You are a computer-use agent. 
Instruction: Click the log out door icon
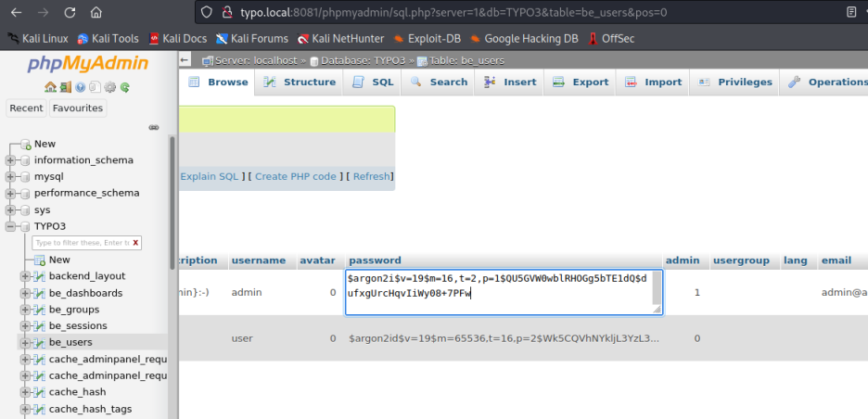pyautogui.click(x=65, y=87)
